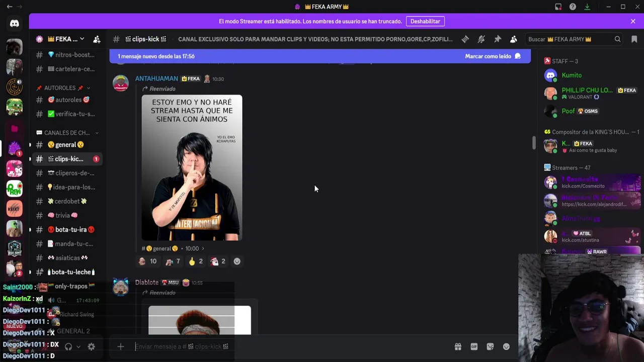Click the search magnifier icon
This screenshot has height=362, width=644.
(617, 39)
